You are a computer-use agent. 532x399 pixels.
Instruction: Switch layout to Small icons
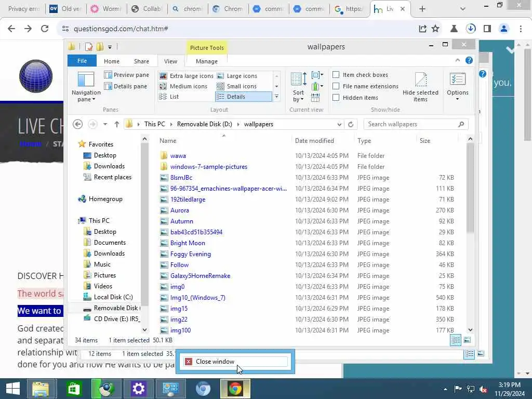[x=236, y=86]
